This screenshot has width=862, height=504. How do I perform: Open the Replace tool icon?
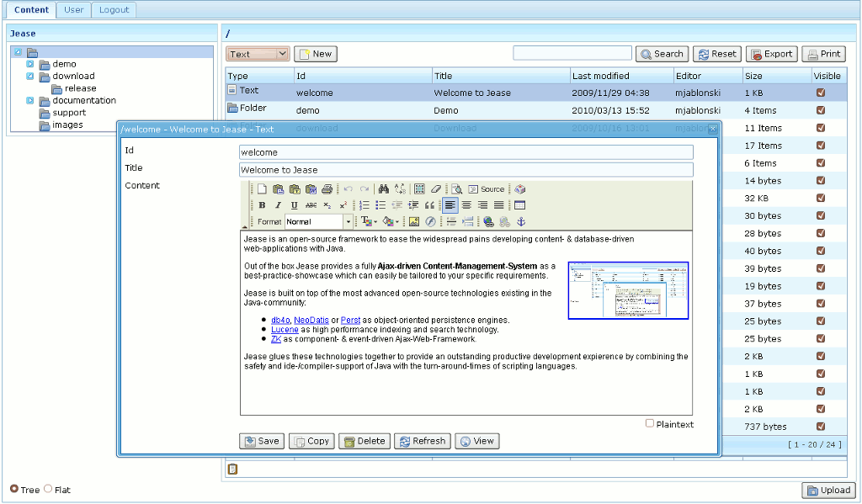tap(400, 189)
